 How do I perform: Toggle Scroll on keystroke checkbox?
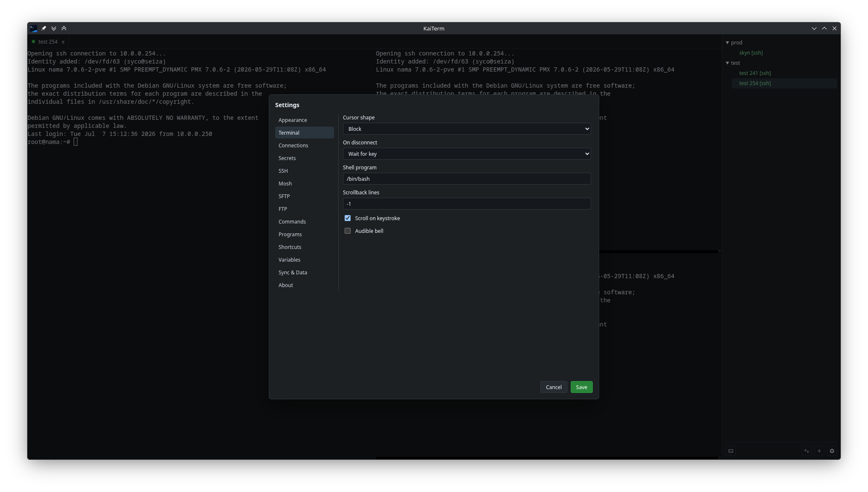click(x=348, y=218)
